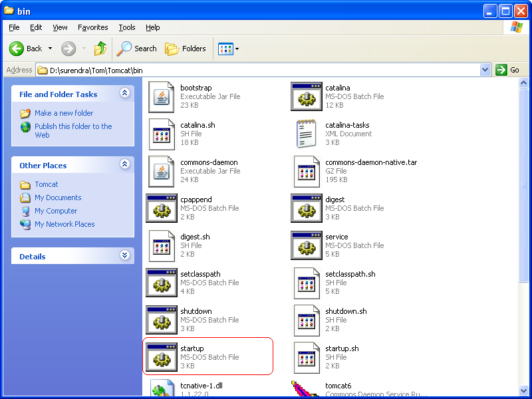This screenshot has width=532, height=399.
Task: Select the setclasspath batch file icon
Action: [162, 283]
